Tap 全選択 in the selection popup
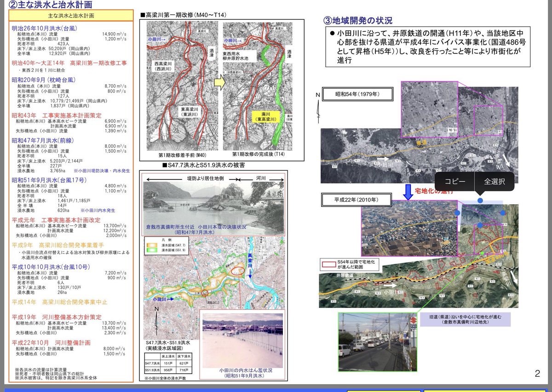This screenshot has height=392, width=552. click(x=494, y=181)
